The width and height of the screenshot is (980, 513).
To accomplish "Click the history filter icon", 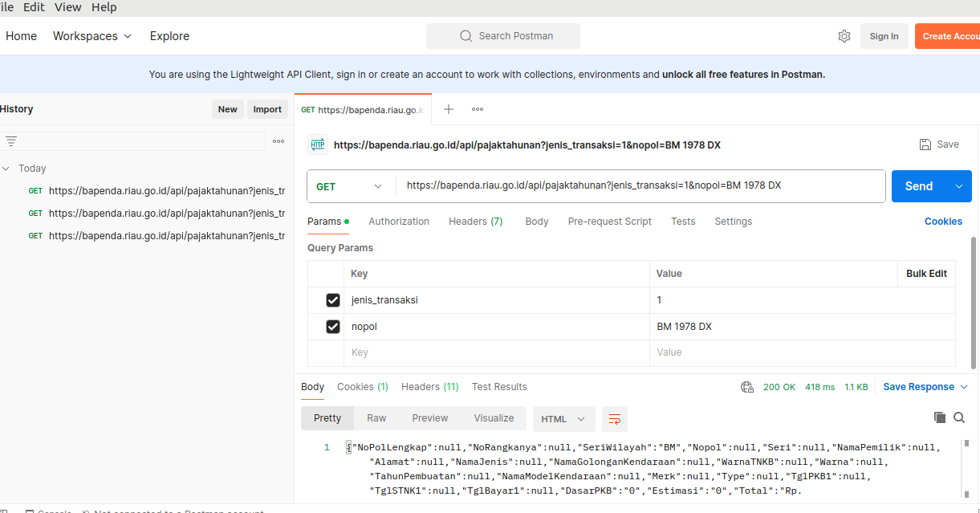I will (11, 141).
